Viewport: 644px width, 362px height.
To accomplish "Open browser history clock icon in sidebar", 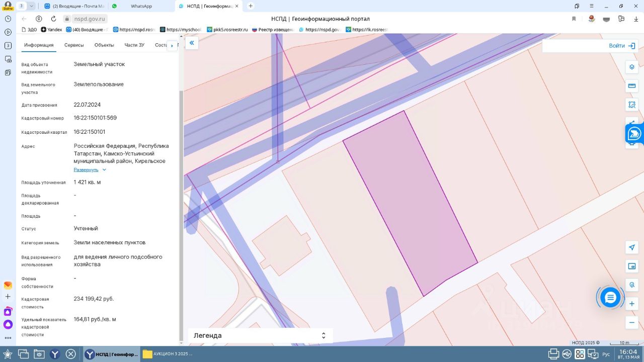I will click(8, 19).
